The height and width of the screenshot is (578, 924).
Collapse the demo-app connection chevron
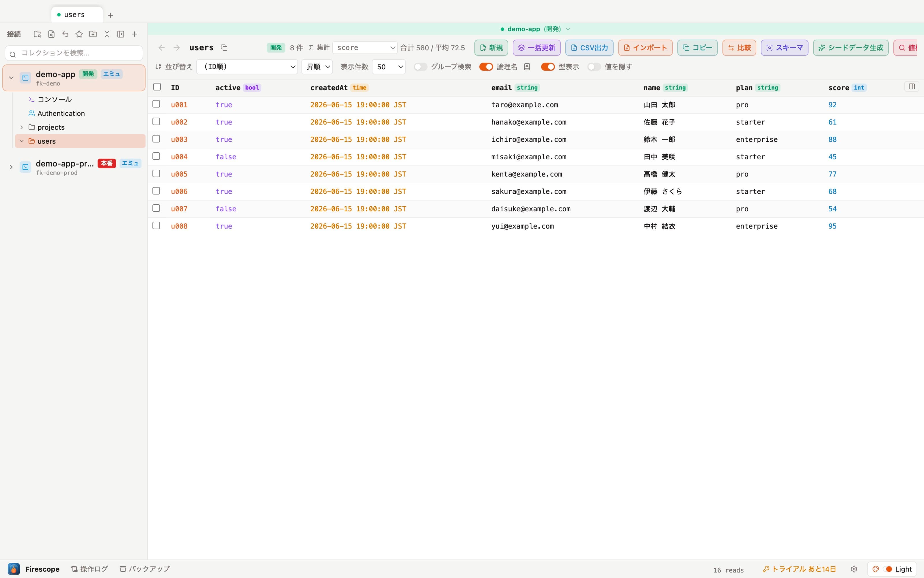click(11, 78)
